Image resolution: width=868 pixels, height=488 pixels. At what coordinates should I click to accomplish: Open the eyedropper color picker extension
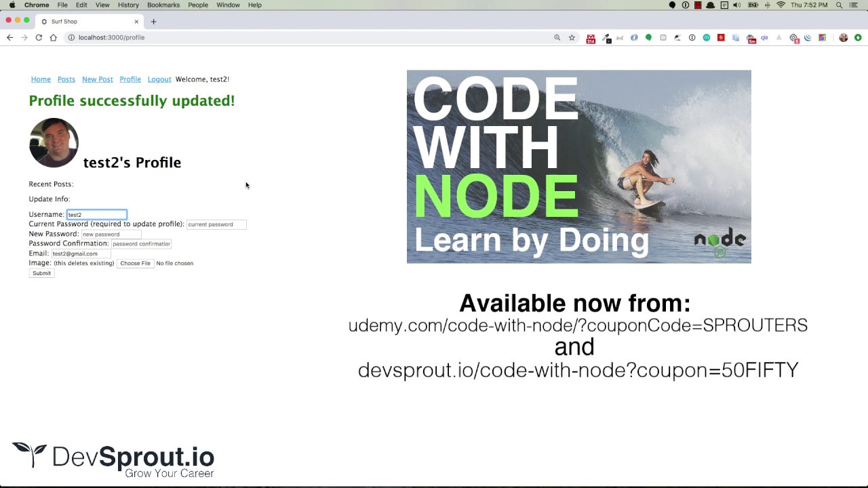point(607,38)
